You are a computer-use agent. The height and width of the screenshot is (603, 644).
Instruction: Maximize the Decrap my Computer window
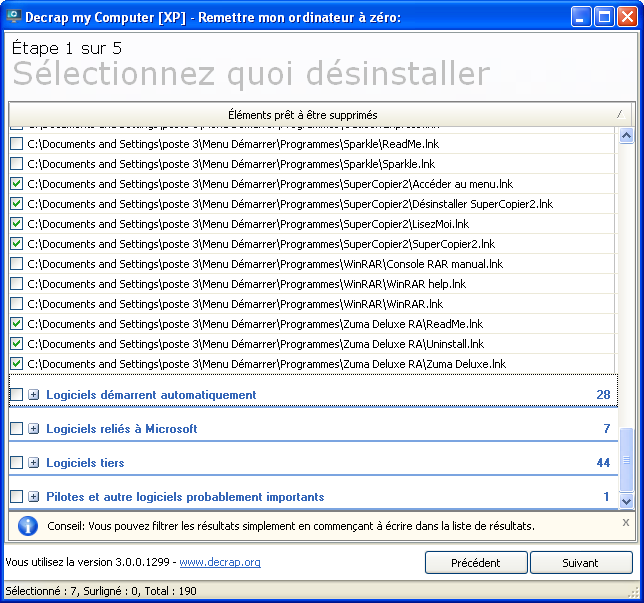(x=604, y=17)
